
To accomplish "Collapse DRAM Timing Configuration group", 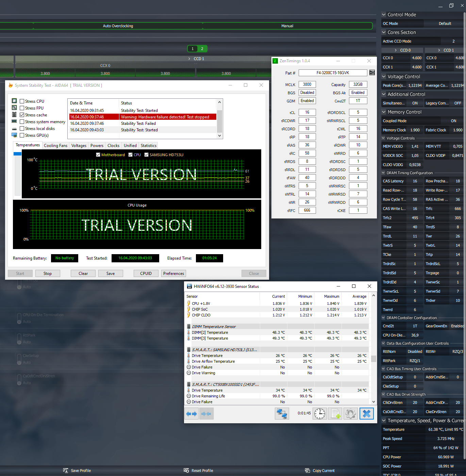I will click(383, 173).
